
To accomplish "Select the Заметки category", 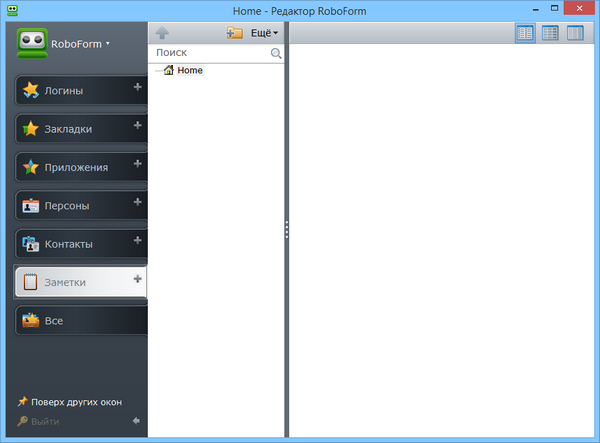I will click(81, 282).
